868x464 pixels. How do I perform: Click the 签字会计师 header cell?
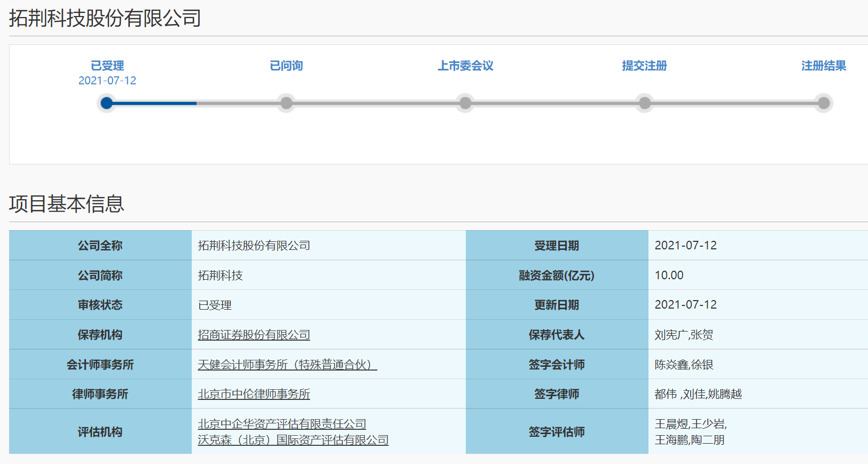click(x=557, y=365)
